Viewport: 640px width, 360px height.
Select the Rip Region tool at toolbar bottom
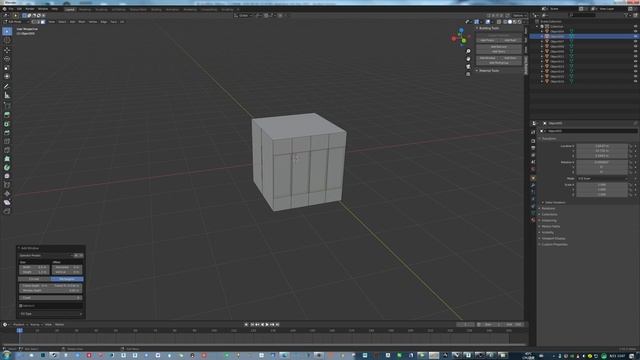[x=7, y=211]
